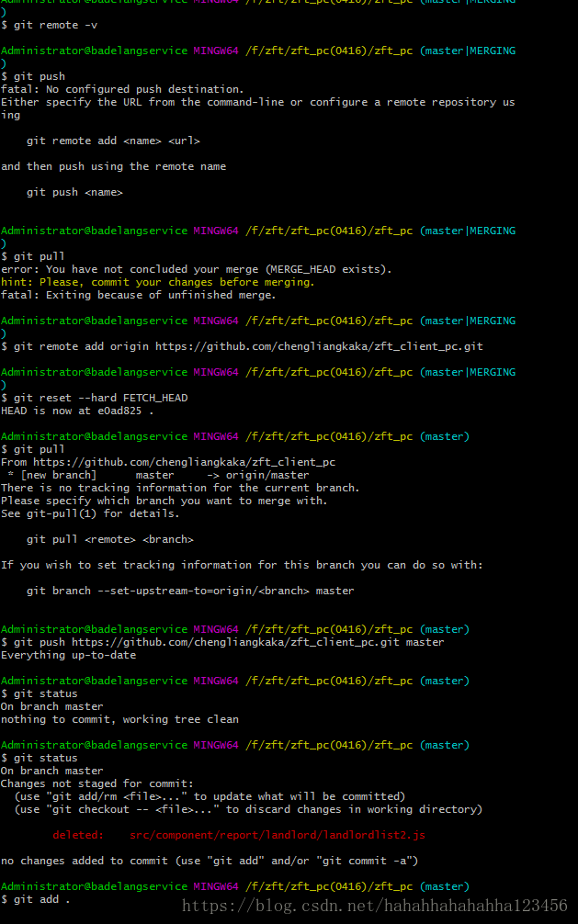This screenshot has width=578, height=924.
Task: Select 'HEAD is now at e0ad825' output
Action: [77, 411]
